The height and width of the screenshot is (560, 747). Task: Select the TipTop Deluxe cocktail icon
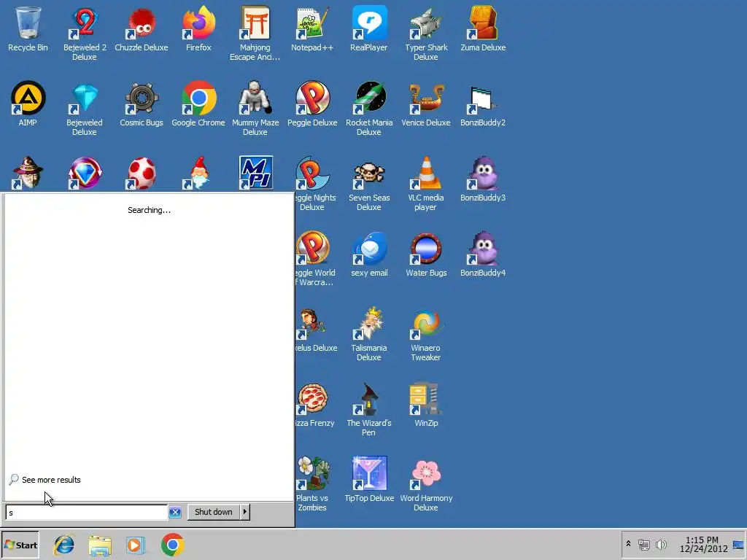tap(368, 480)
